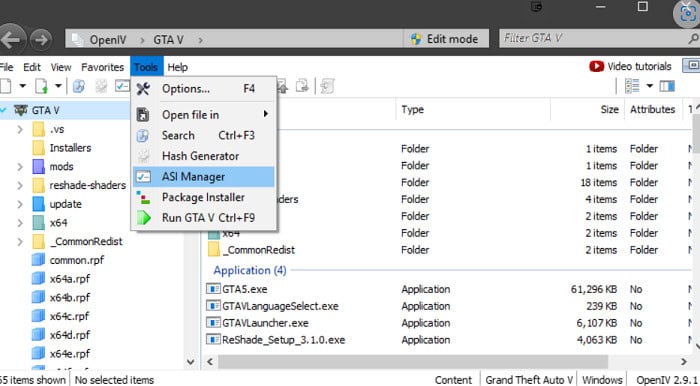The image size is (700, 386).
Task: Expand the _CommonRedist folder node
Action: 20,242
